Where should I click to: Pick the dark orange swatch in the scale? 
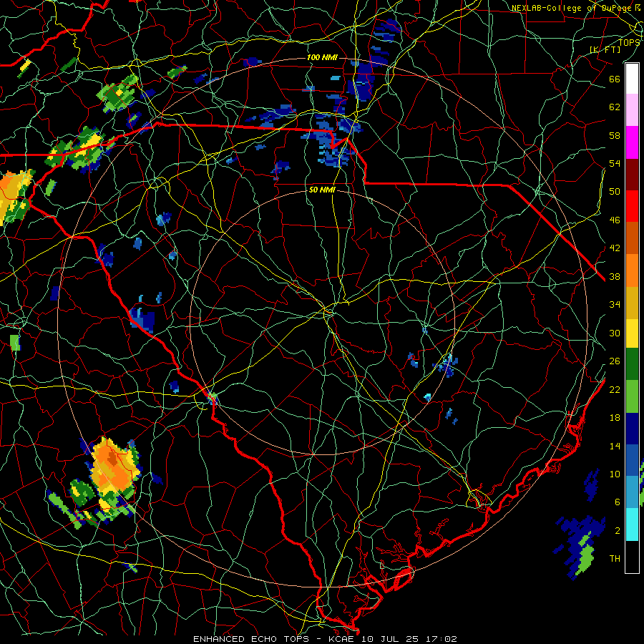(x=632, y=238)
